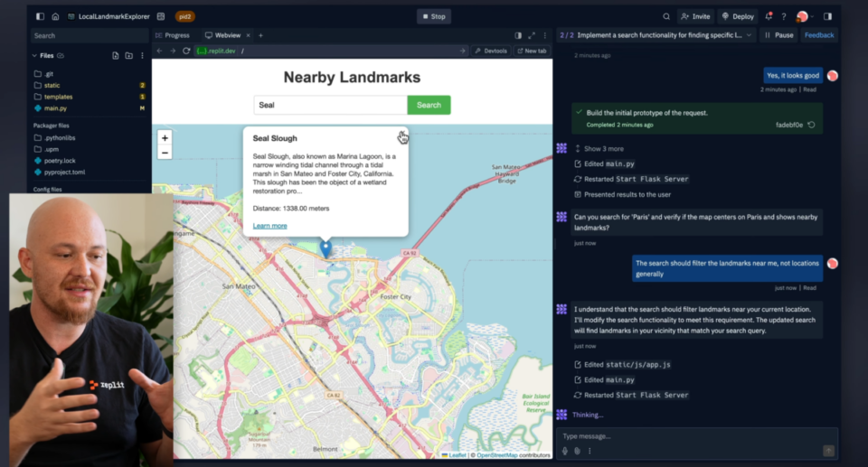Invite collaborators to the Repl
This screenshot has height=467, width=868.
pyautogui.click(x=695, y=16)
